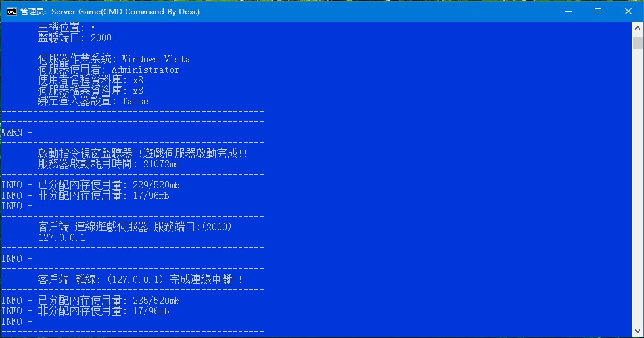
Task: Click the vertical scrollbar thumb
Action: point(637,43)
